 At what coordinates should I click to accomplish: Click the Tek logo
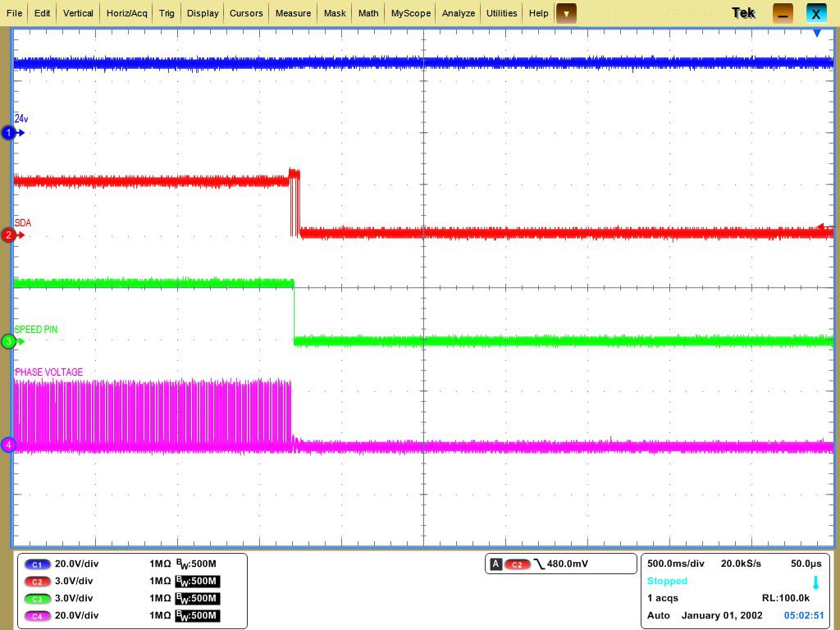(742, 12)
